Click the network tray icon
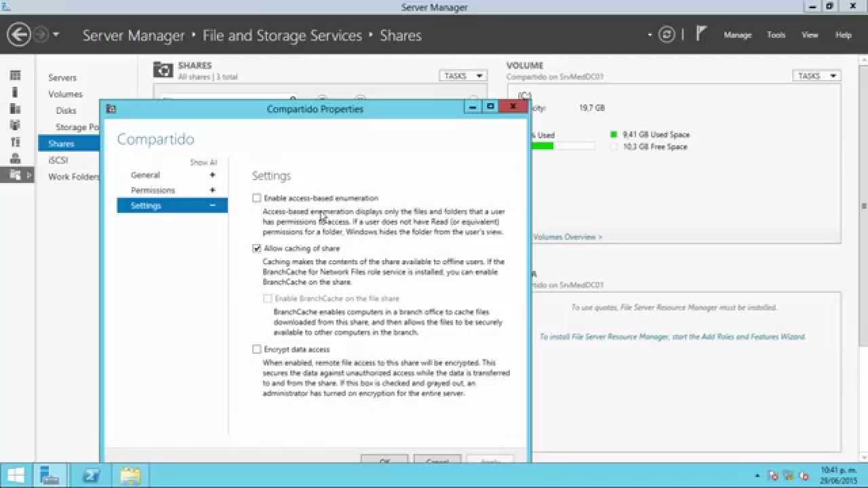The image size is (868, 488). tap(789, 476)
